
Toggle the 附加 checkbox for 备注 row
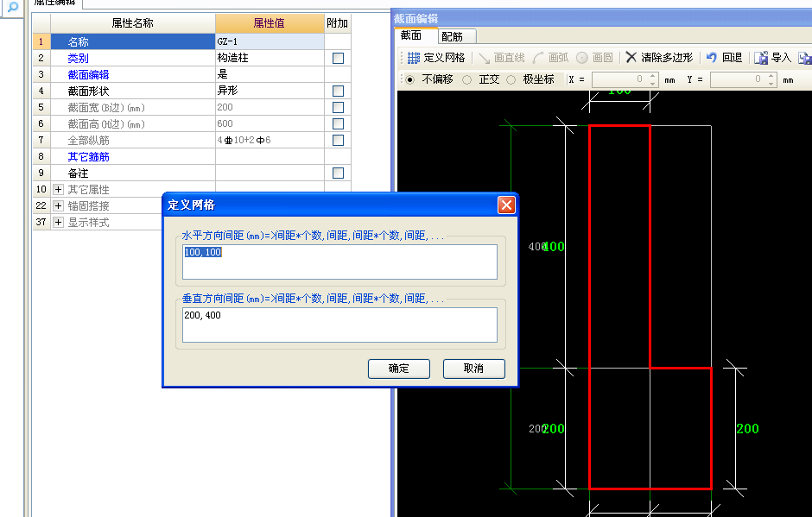tap(338, 173)
